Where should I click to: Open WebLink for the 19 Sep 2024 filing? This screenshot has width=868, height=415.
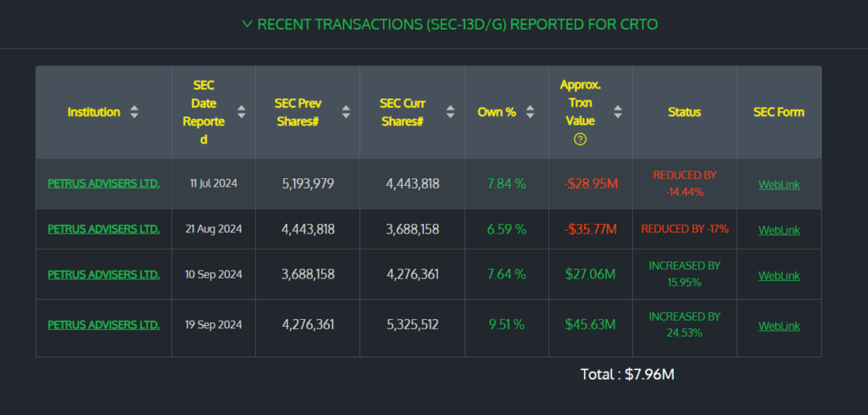(x=778, y=326)
